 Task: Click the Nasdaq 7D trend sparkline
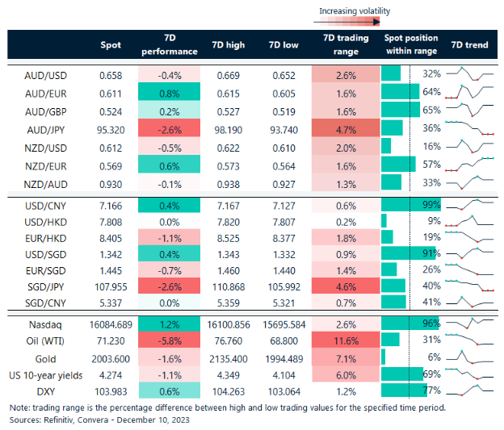(470, 324)
